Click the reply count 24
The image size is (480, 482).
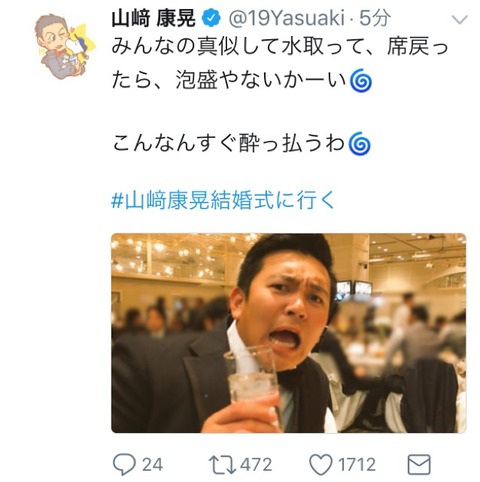pyautogui.click(x=153, y=464)
